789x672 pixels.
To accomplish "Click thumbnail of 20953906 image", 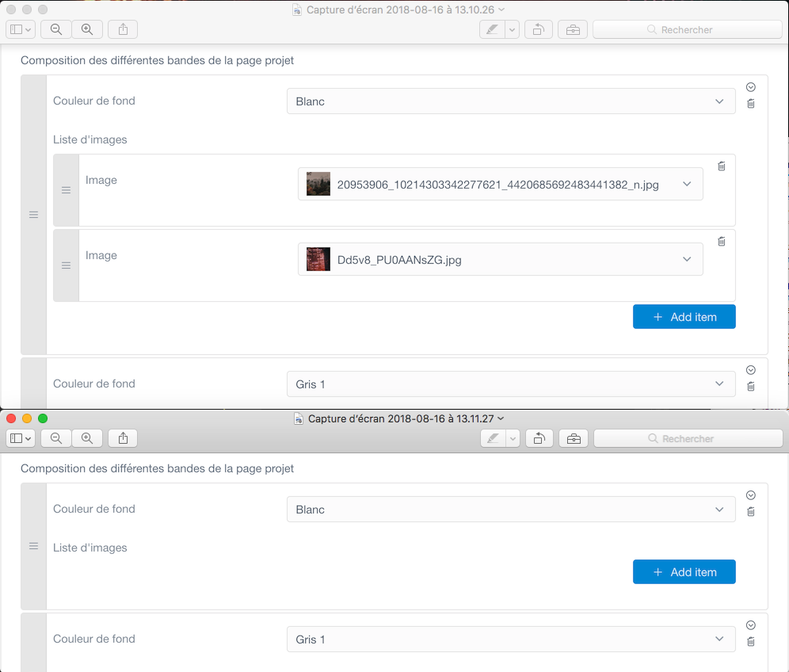I will click(318, 184).
